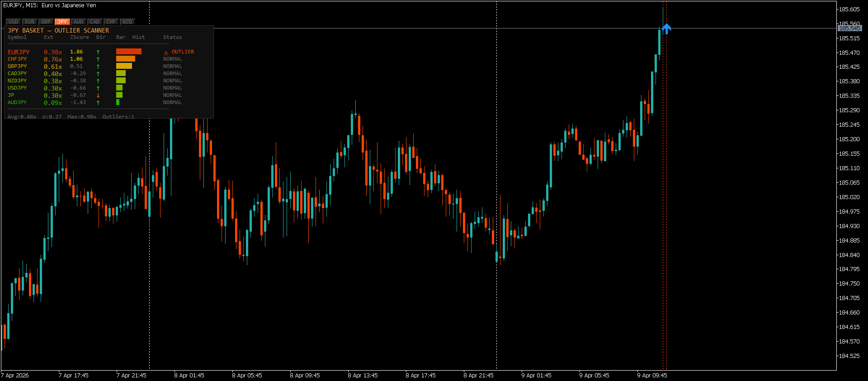Viewport: 868px width, 381px height.
Task: Switch to the USD basket tab
Action: (14, 22)
